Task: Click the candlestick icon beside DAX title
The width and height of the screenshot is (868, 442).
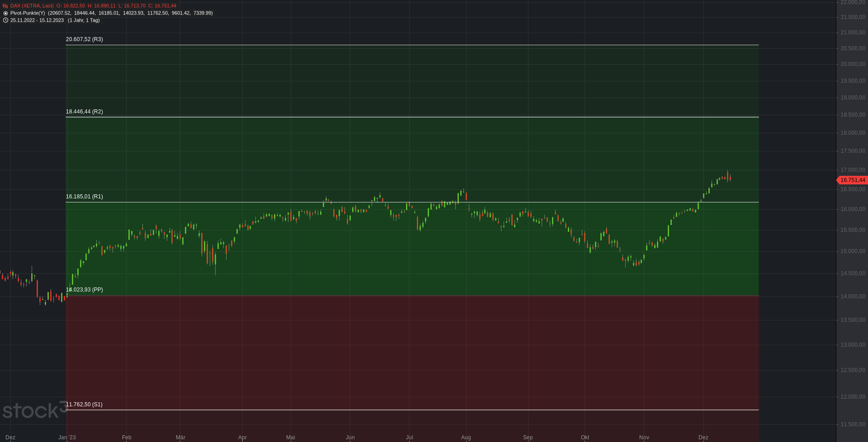Action: [5, 6]
